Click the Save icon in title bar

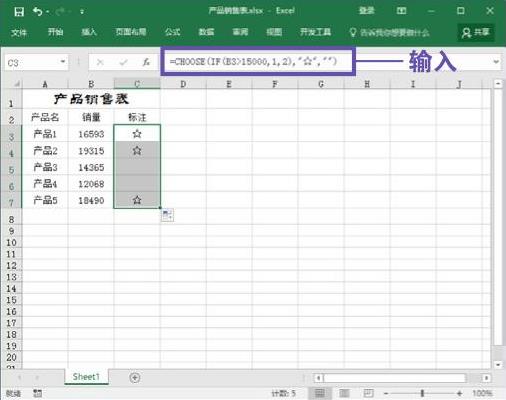coord(19,12)
